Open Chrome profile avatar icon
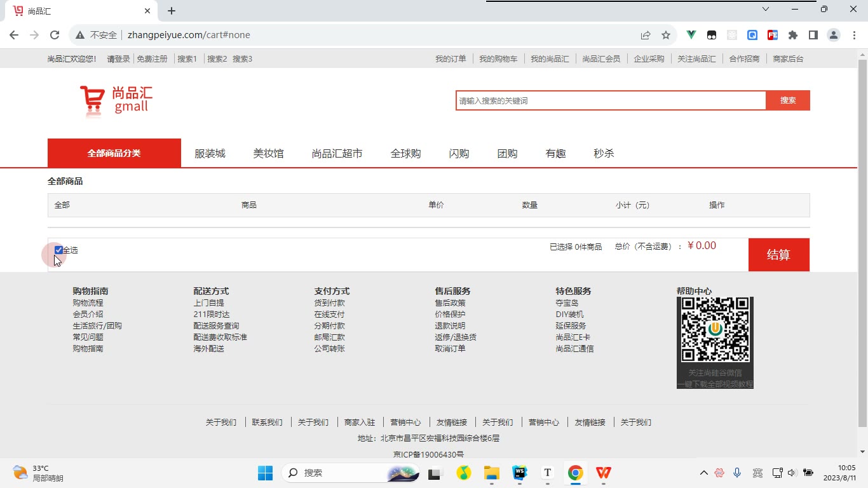 [834, 35]
